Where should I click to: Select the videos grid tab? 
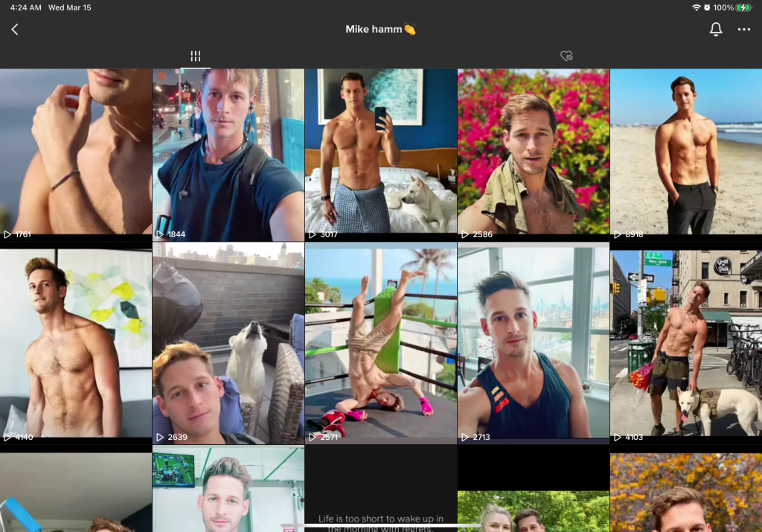[195, 56]
